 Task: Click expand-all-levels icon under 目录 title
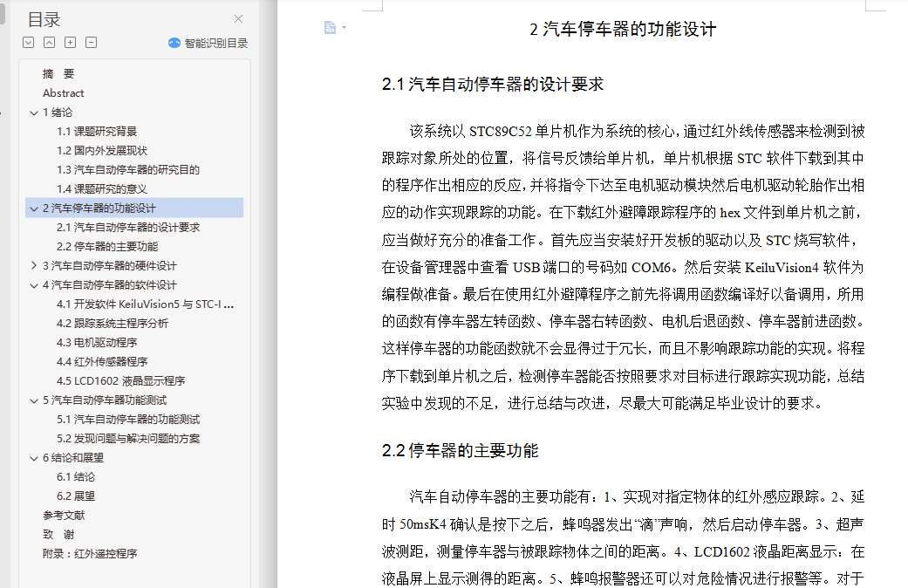[x=29, y=42]
